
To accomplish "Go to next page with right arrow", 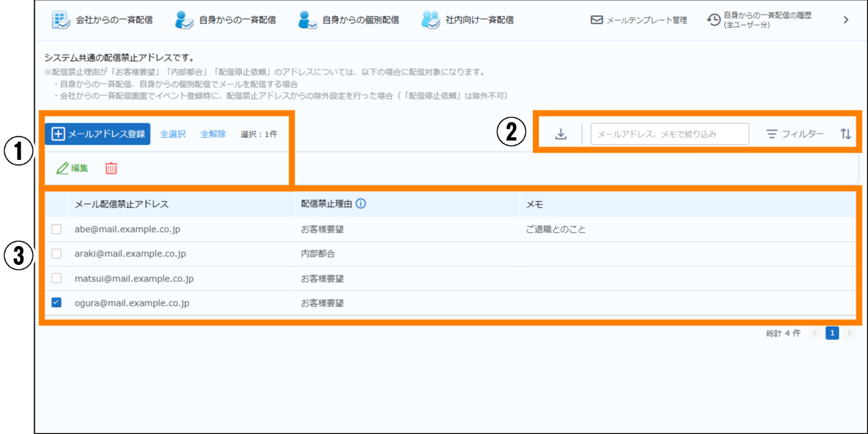I will pos(850,333).
